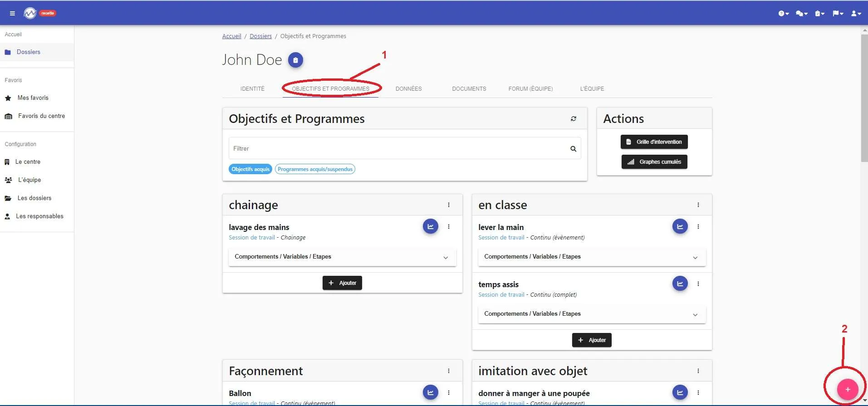Screen dimensions: 868x406
Task: Open graph for donner à manger à une poupée
Action: [680, 392]
